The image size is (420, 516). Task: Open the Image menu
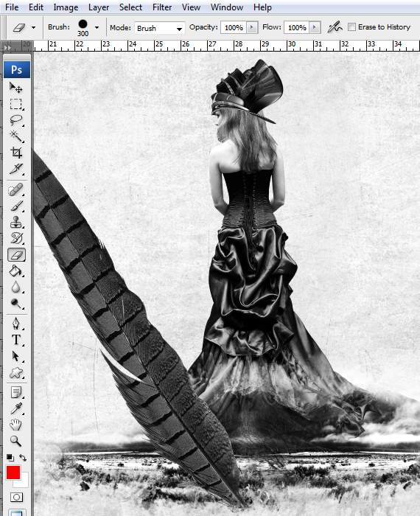[x=66, y=7]
